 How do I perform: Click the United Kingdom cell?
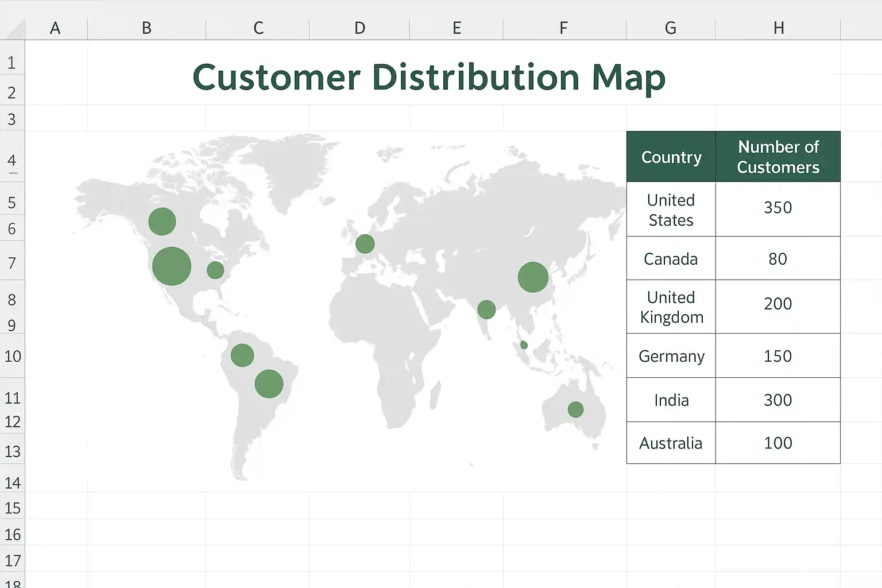pyautogui.click(x=671, y=307)
